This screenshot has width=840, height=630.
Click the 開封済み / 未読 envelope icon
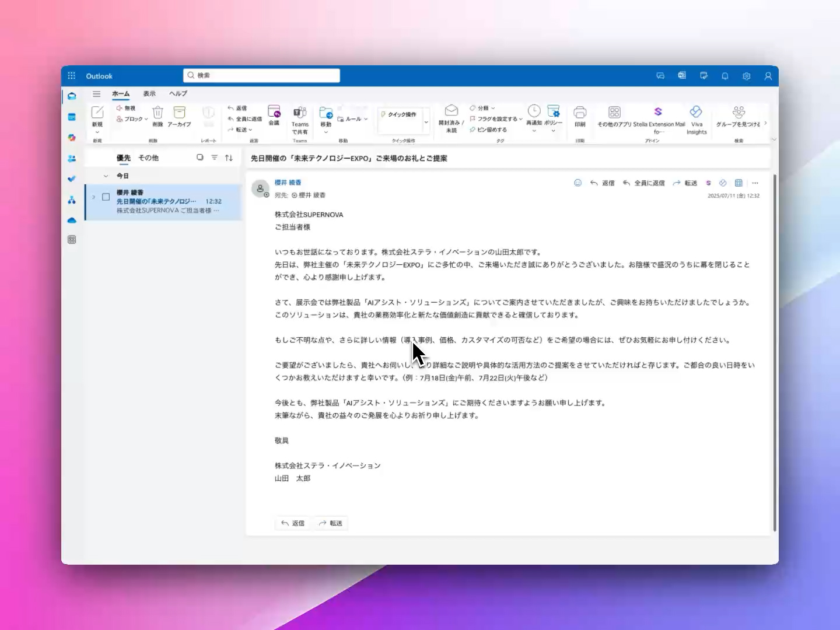452,111
